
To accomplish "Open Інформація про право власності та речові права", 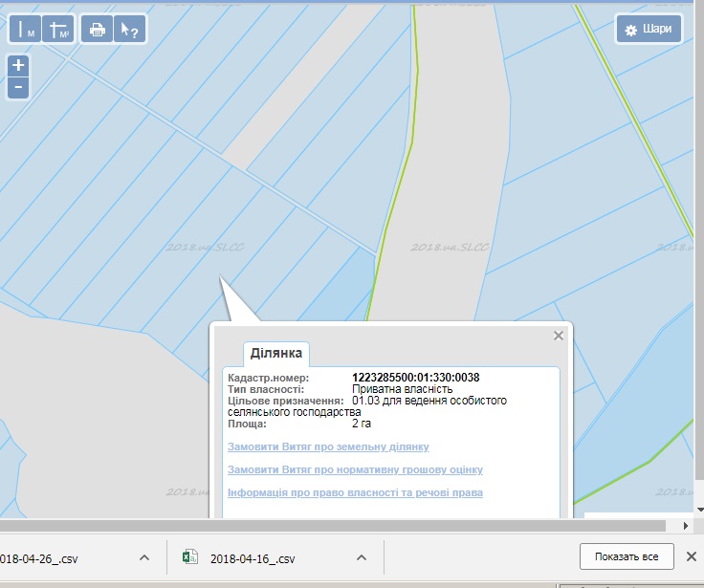I will click(355, 492).
